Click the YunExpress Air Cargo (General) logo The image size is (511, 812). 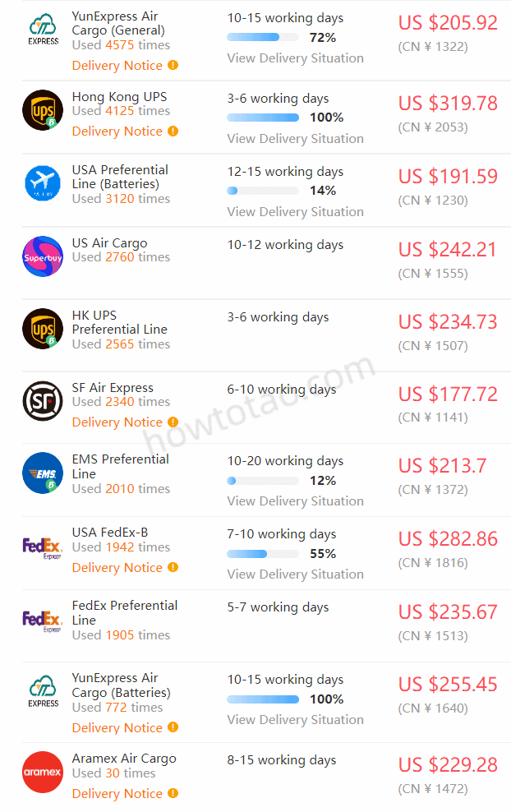click(x=43, y=30)
